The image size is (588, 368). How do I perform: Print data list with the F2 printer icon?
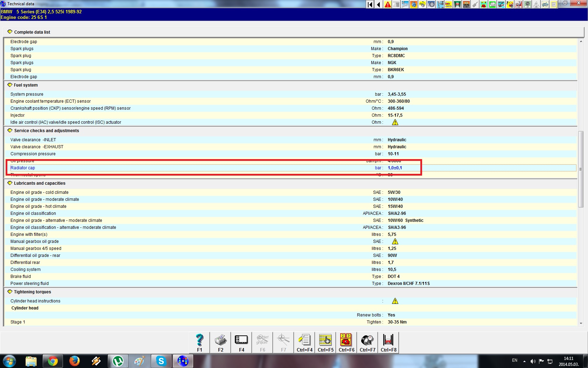(x=220, y=342)
